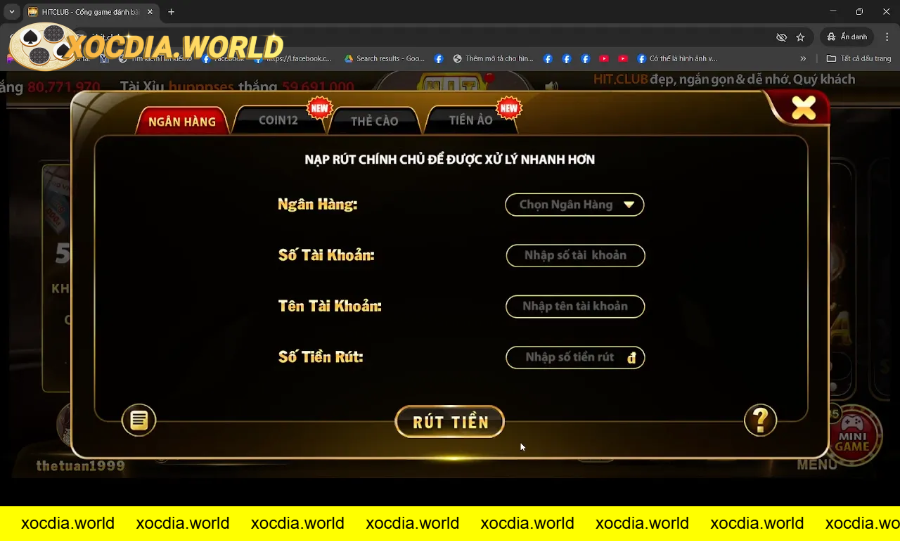Open the question mark help icon
The height and width of the screenshot is (541, 900).
click(760, 421)
